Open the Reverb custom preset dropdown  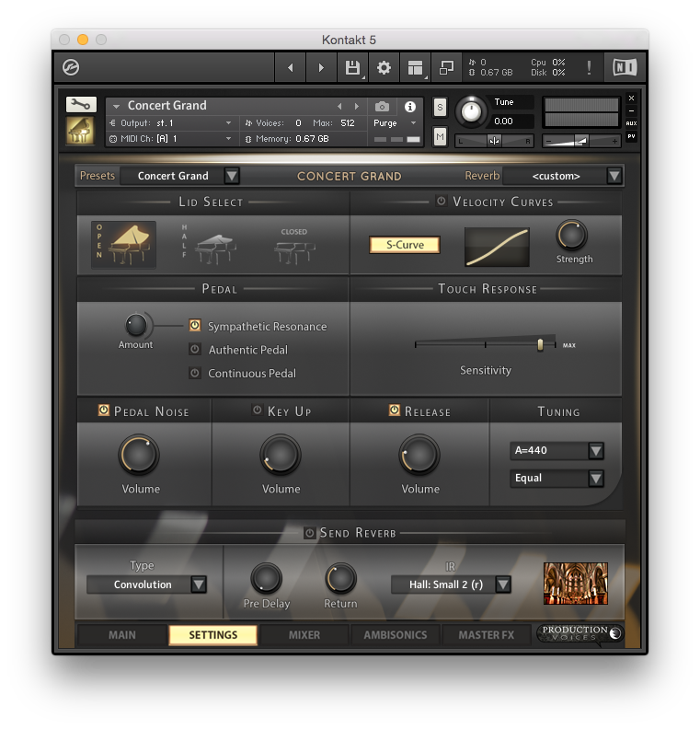coord(563,176)
